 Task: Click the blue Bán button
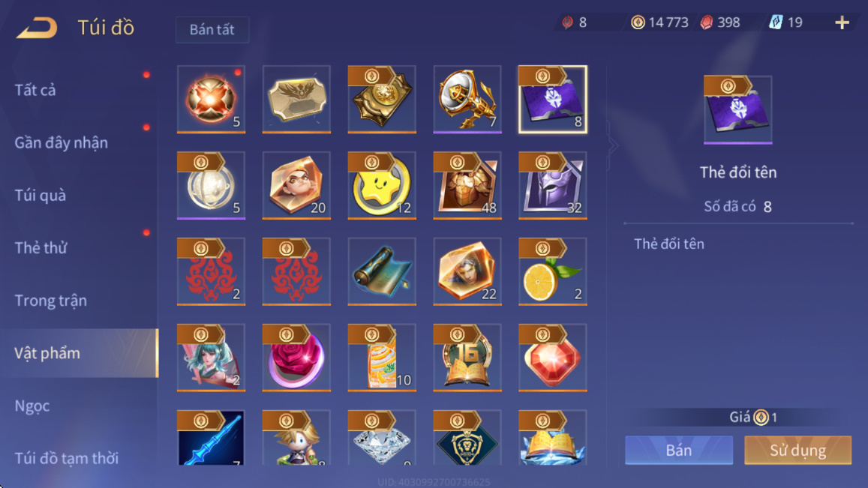[x=679, y=450]
